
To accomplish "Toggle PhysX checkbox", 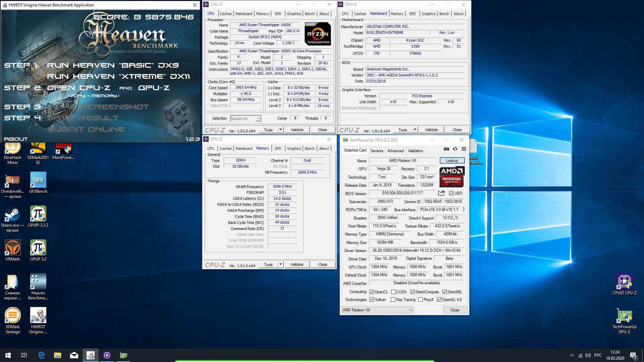I will tap(420, 300).
